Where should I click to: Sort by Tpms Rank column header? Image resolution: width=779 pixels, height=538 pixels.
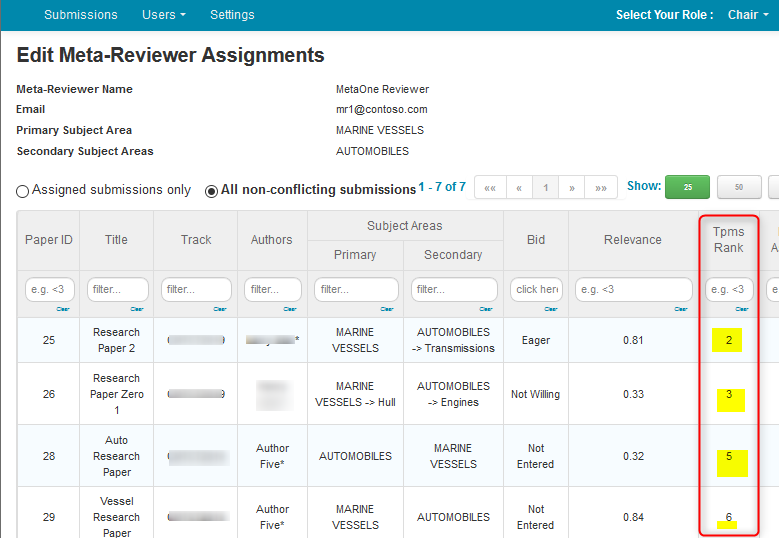728,240
